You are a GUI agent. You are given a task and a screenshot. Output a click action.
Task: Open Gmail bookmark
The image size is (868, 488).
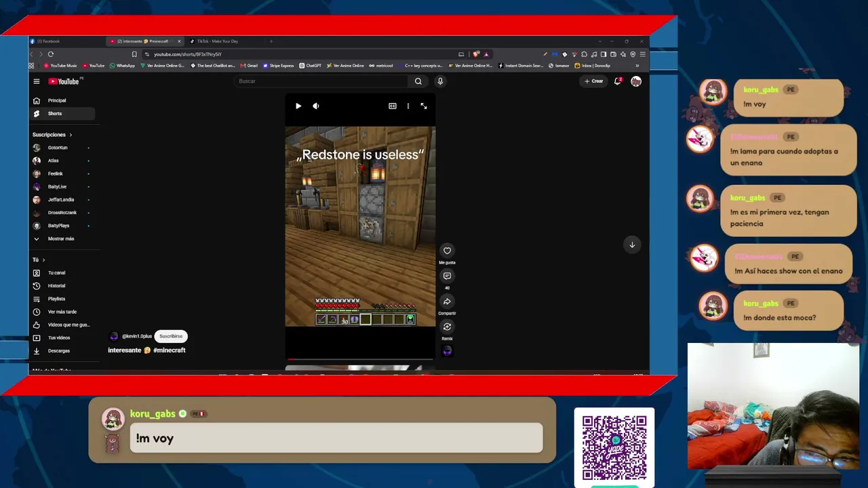pyautogui.click(x=249, y=66)
